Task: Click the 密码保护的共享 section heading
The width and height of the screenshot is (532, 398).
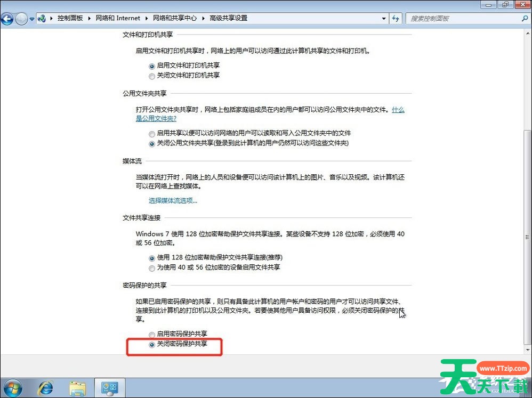Action: point(144,286)
